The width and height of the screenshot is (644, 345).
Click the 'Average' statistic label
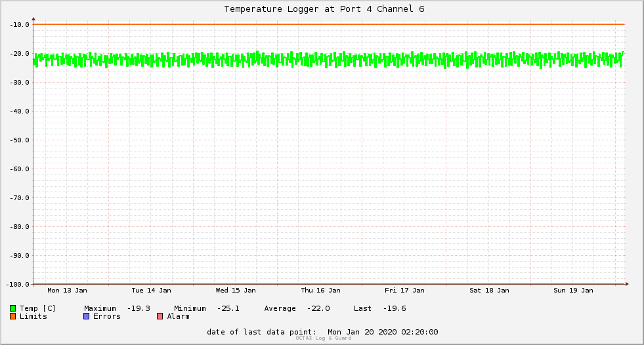click(280, 308)
